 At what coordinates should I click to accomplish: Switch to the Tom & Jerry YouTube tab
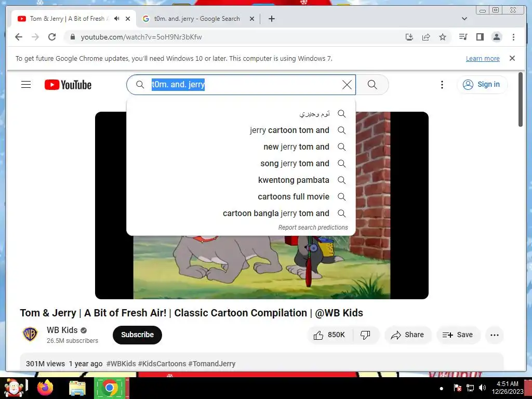coord(68,19)
